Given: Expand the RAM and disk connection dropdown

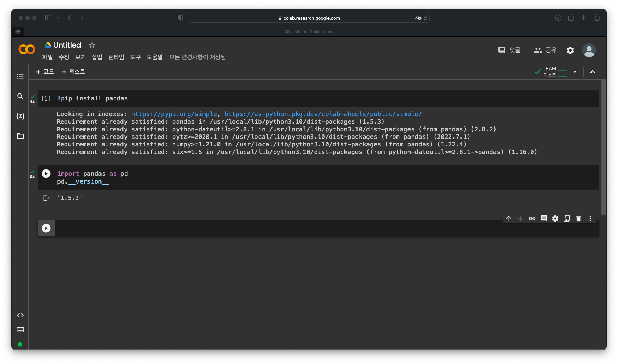Looking at the screenshot, I should coord(575,72).
